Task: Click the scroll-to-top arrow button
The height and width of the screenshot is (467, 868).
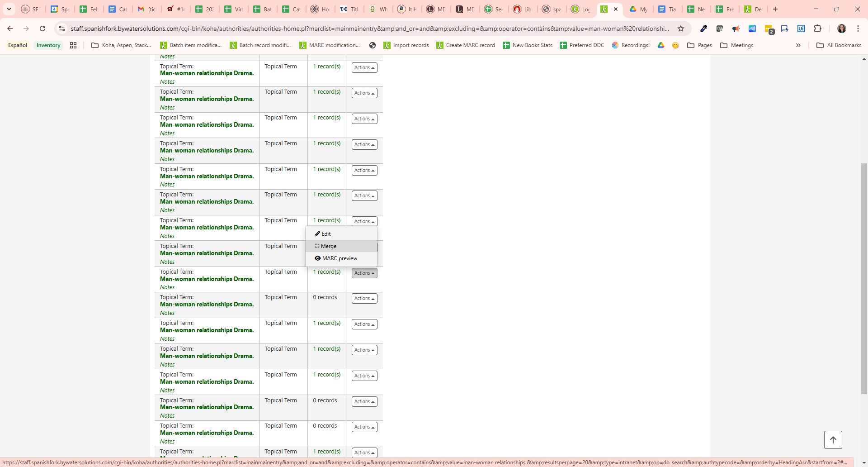Action: pos(833,440)
